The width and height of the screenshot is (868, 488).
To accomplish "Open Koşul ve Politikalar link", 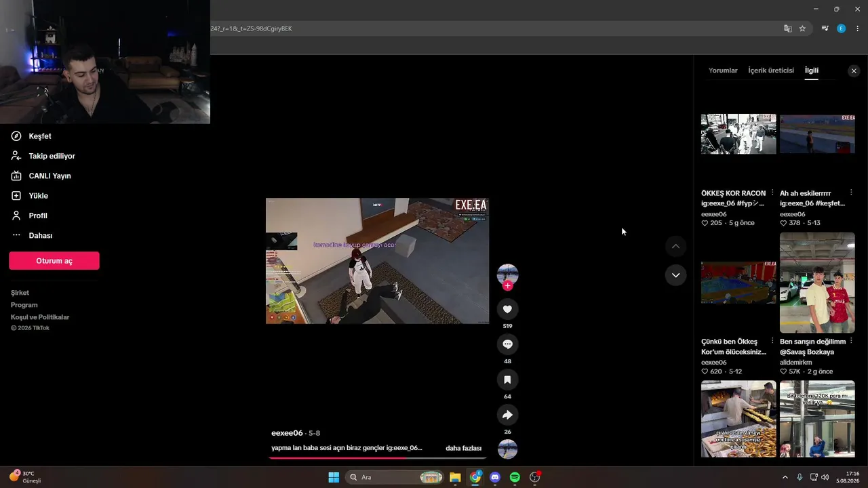I will pos(40,317).
